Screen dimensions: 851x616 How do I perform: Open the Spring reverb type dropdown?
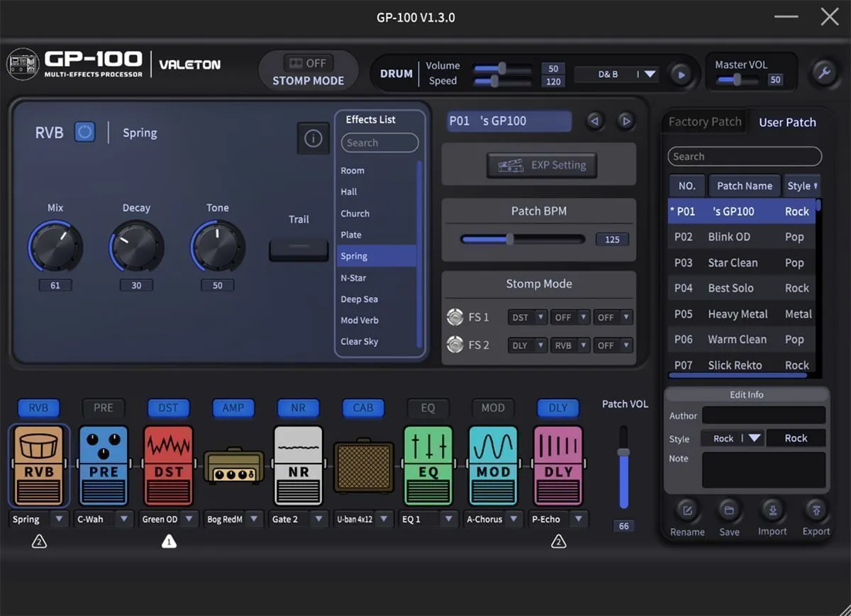coord(39,519)
